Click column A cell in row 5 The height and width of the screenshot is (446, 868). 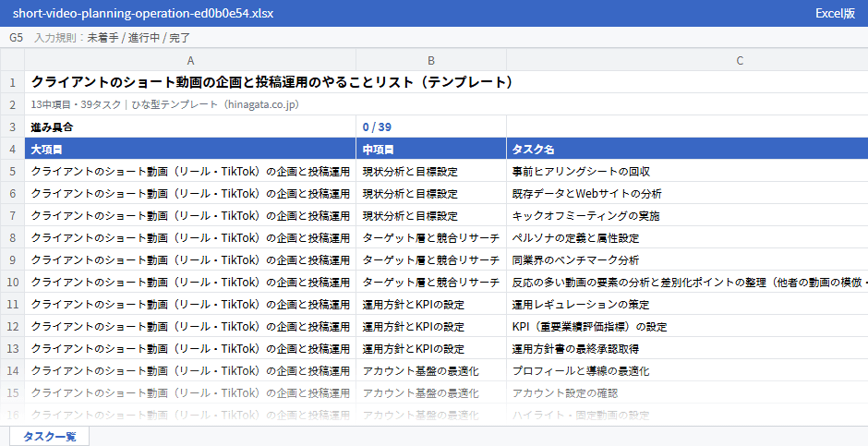coord(190,171)
